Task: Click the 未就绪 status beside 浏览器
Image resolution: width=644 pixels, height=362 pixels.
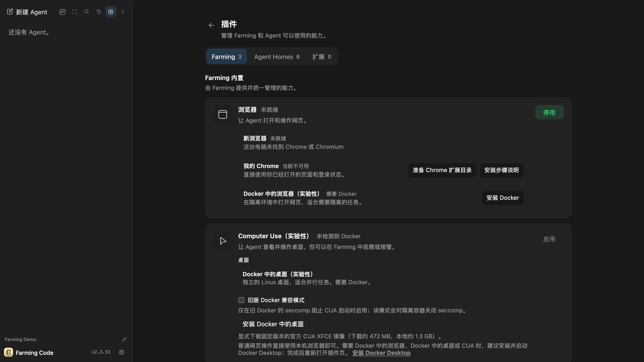Action: coord(269,110)
